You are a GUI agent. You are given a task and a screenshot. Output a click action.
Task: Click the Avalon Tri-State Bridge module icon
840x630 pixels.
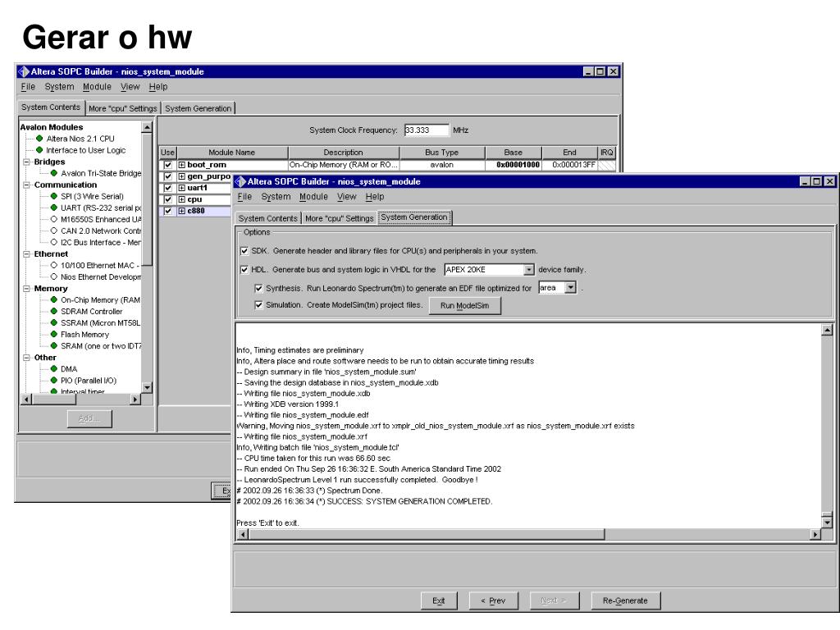click(x=53, y=173)
